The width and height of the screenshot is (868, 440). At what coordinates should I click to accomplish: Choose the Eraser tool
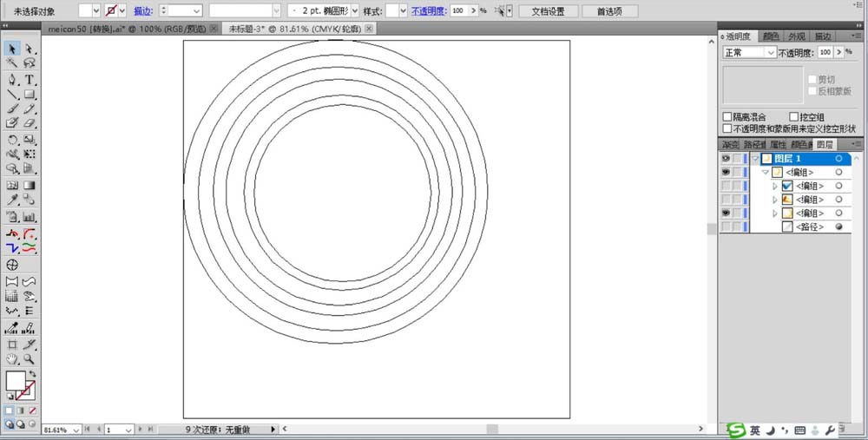pos(29,123)
